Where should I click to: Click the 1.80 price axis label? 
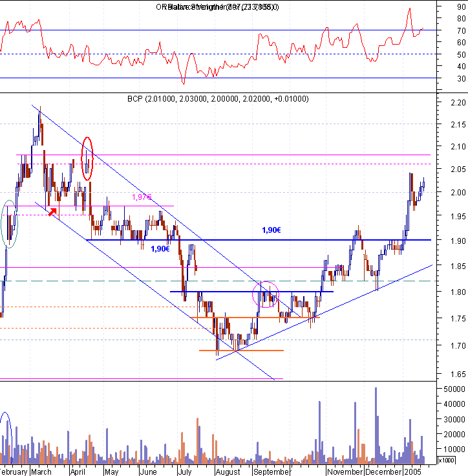(458, 292)
